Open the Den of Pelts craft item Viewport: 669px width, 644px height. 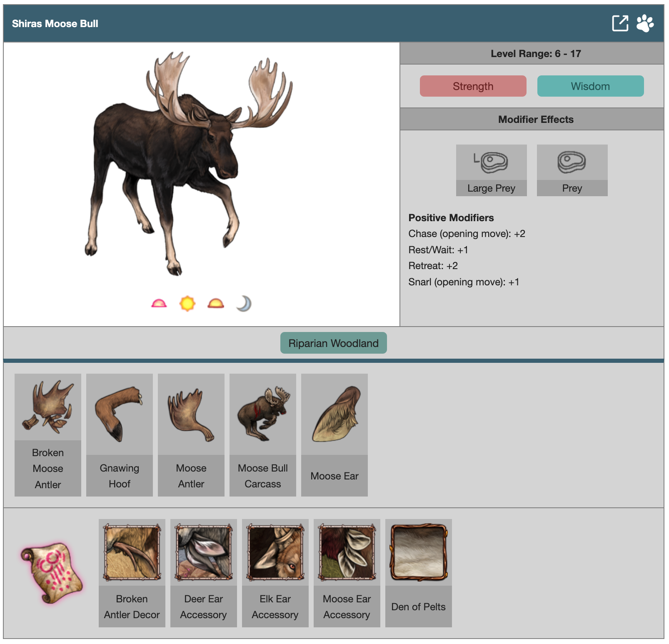pyautogui.click(x=419, y=573)
